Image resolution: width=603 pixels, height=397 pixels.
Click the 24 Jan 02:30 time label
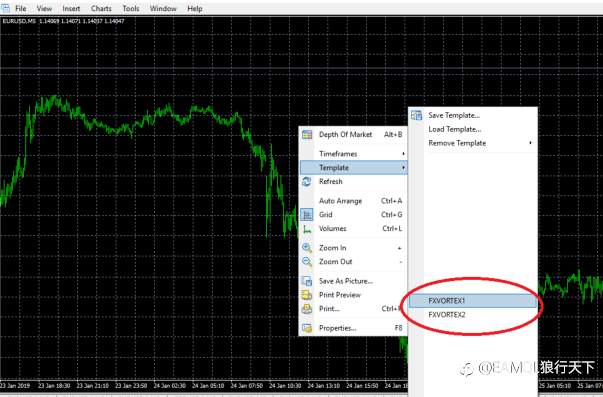170,385
